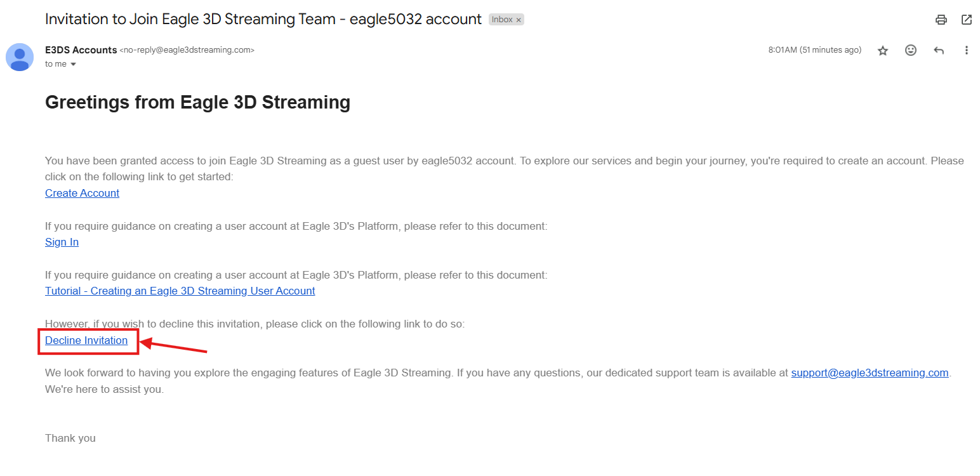Click the Inbox label tag
980x476 pixels.
(x=502, y=20)
